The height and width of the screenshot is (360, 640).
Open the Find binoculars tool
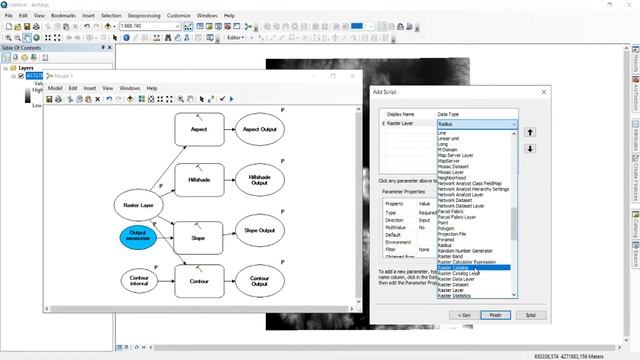click(168, 38)
